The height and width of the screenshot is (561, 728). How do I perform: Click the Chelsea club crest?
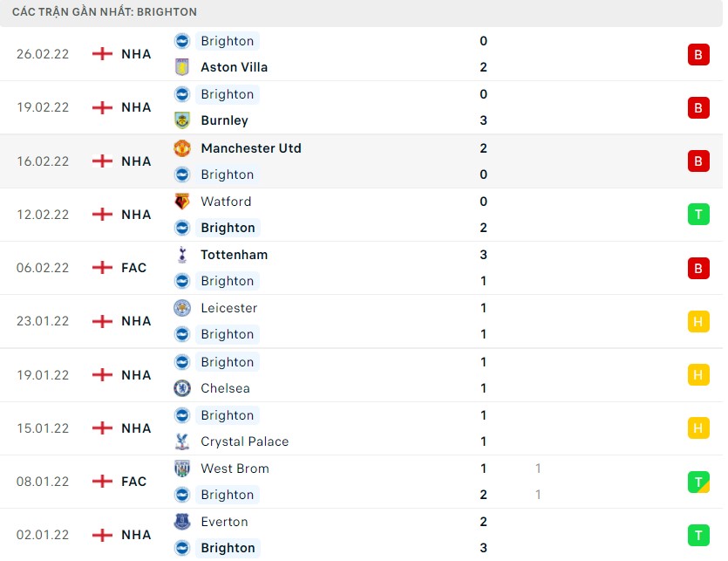pyautogui.click(x=182, y=388)
